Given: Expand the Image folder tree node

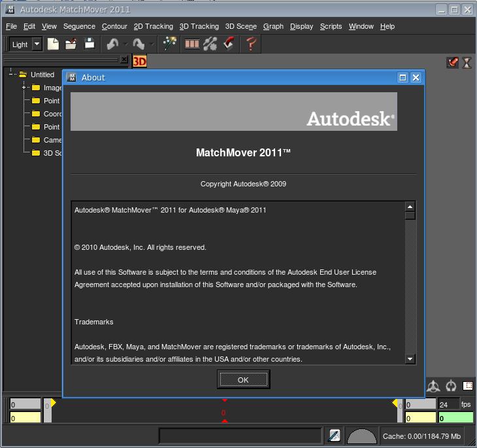Looking at the screenshot, I should tap(24, 88).
